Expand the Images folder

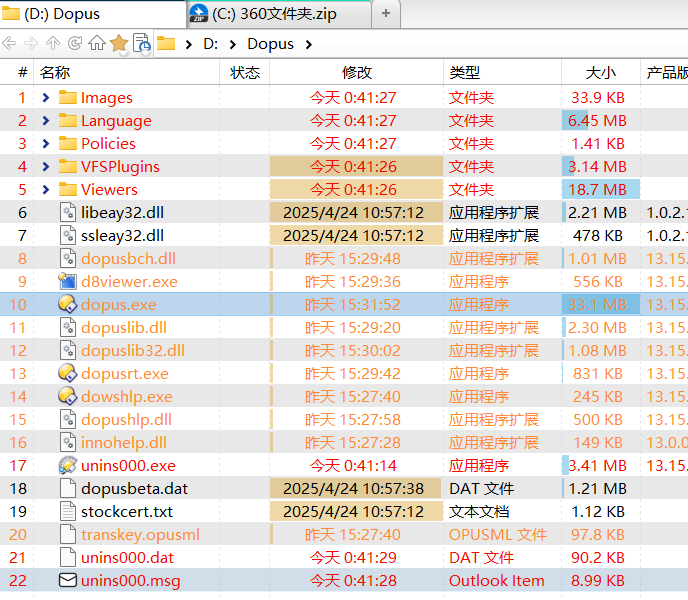coord(46,97)
